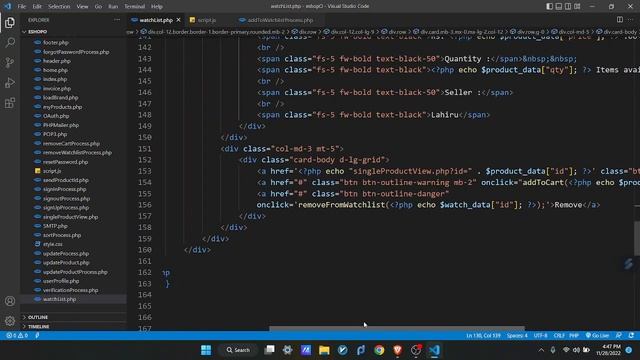Close the watchList.php tab
Image resolution: width=640 pixels, height=360 pixels.
[x=178, y=20]
